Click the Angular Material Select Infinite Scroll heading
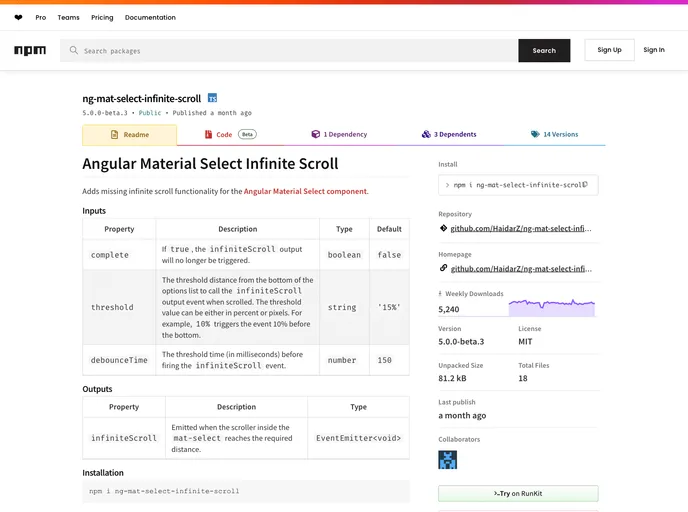 click(x=210, y=164)
